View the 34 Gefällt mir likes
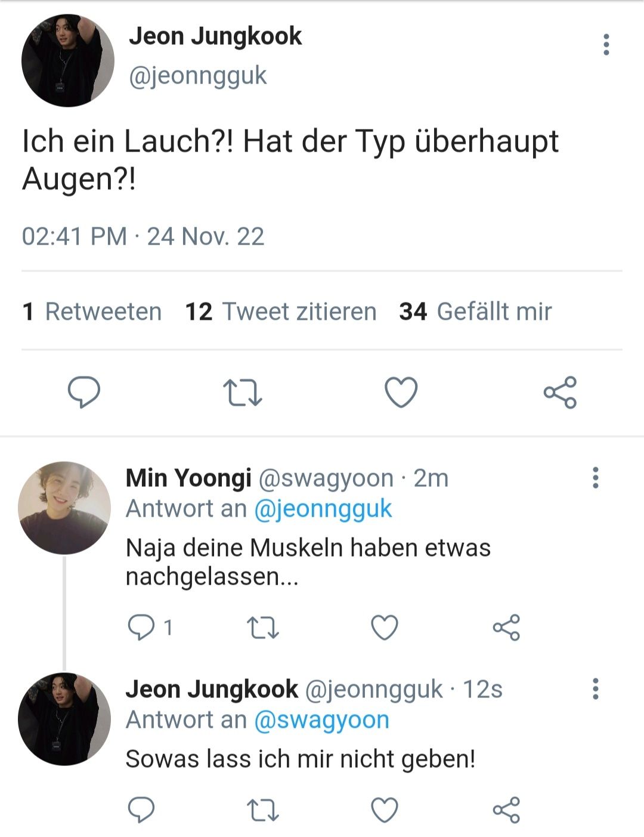Viewport: 644px width, 837px height. pos(476,311)
